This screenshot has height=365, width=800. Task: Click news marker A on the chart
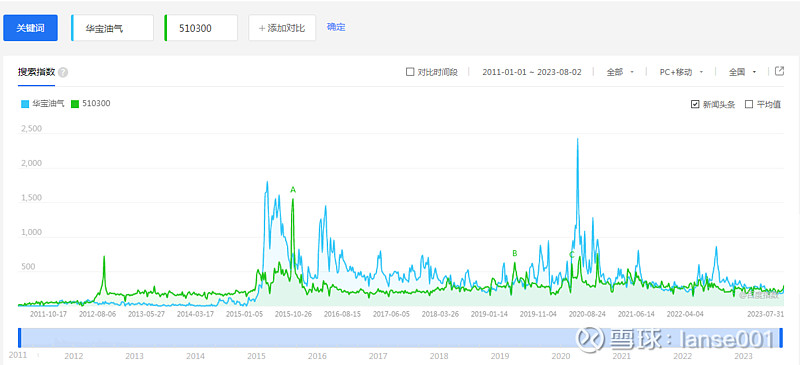click(x=293, y=190)
